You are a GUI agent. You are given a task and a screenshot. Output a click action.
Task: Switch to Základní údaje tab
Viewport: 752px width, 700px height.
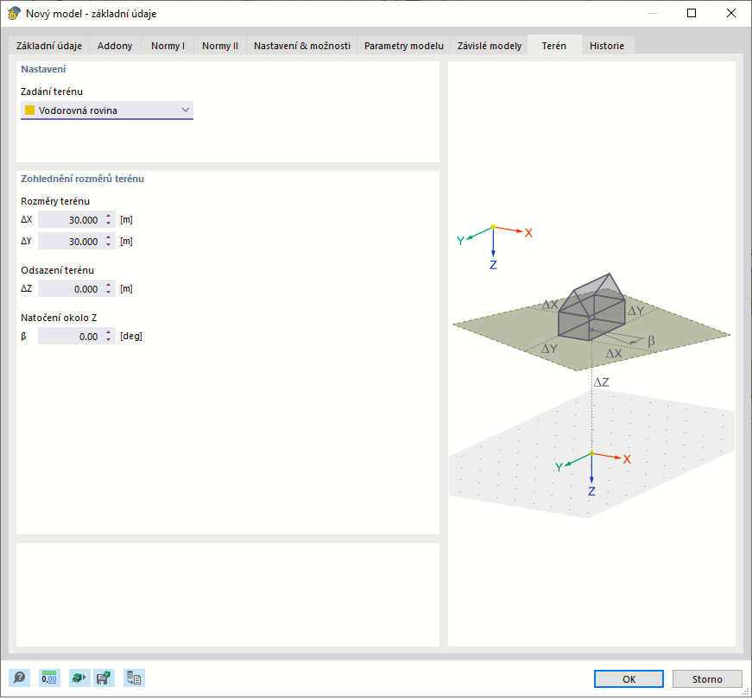[x=49, y=46]
